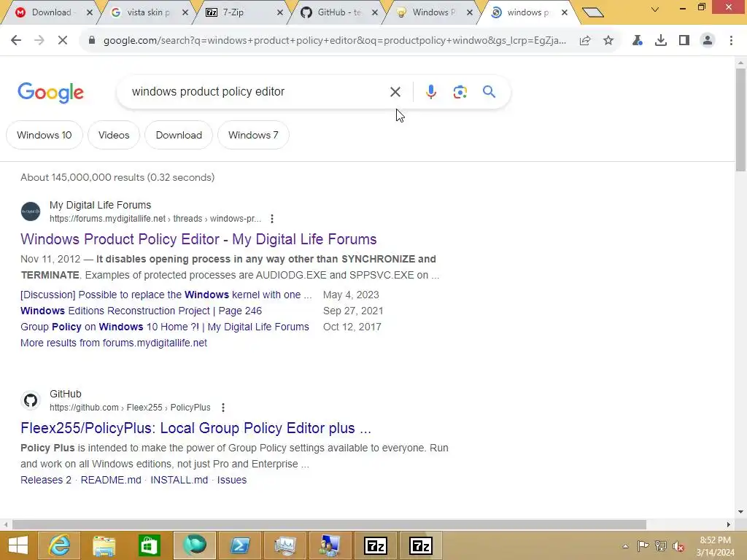Click the browser forward arrow

click(39, 41)
